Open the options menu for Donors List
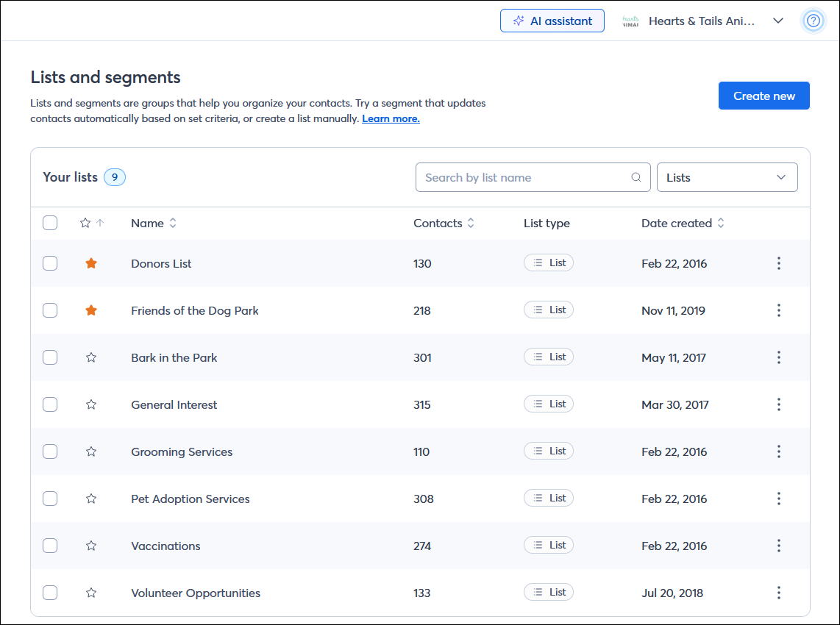840x625 pixels. [x=779, y=263]
